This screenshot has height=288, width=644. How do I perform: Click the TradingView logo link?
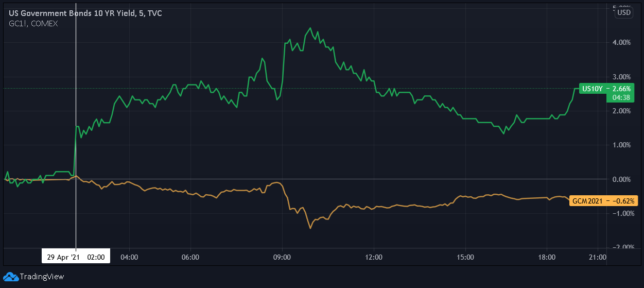coord(33,277)
